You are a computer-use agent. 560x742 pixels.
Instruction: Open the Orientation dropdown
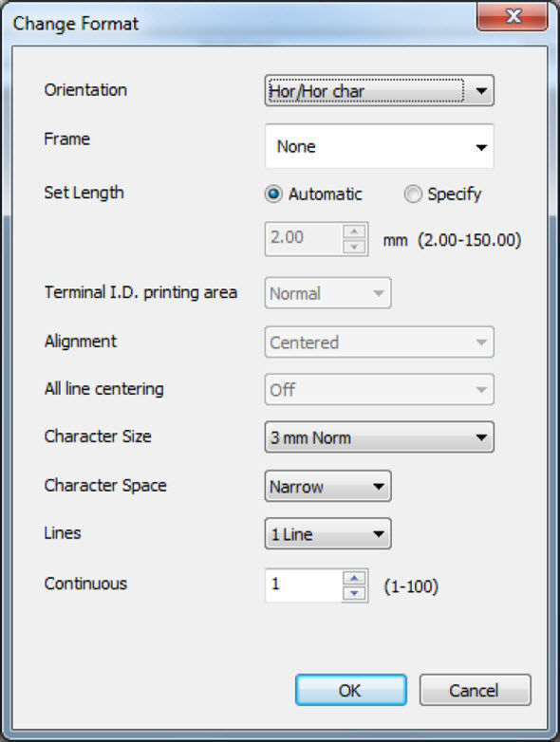pos(379,90)
